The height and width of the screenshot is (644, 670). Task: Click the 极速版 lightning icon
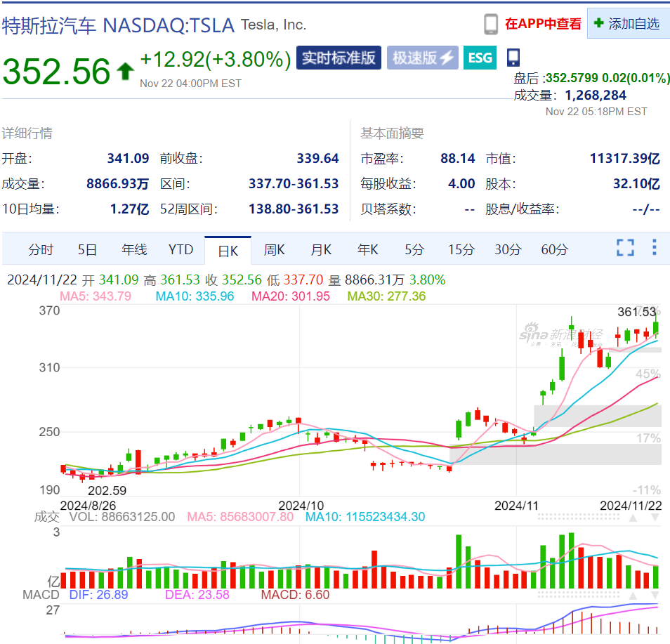tap(447, 58)
